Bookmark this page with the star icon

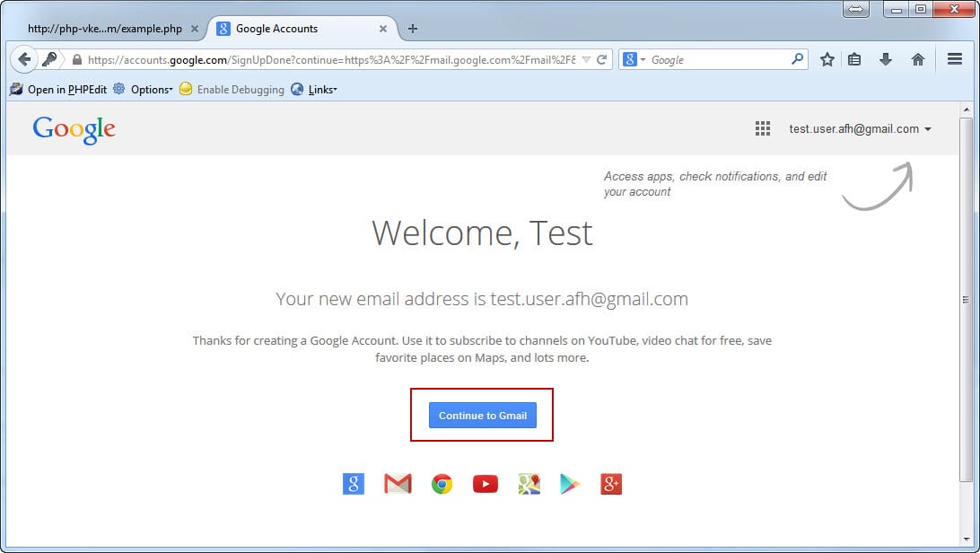827,59
